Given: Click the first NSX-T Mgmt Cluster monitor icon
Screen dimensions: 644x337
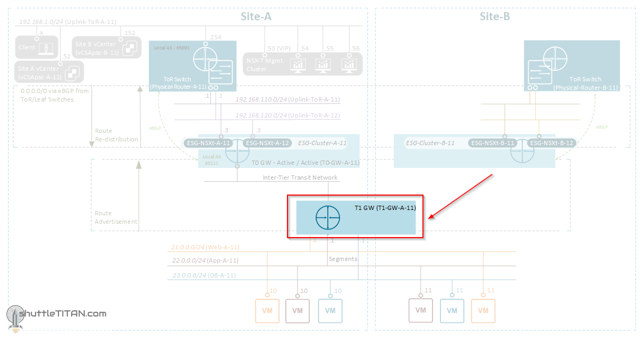Looking at the screenshot, I should click(298, 65).
